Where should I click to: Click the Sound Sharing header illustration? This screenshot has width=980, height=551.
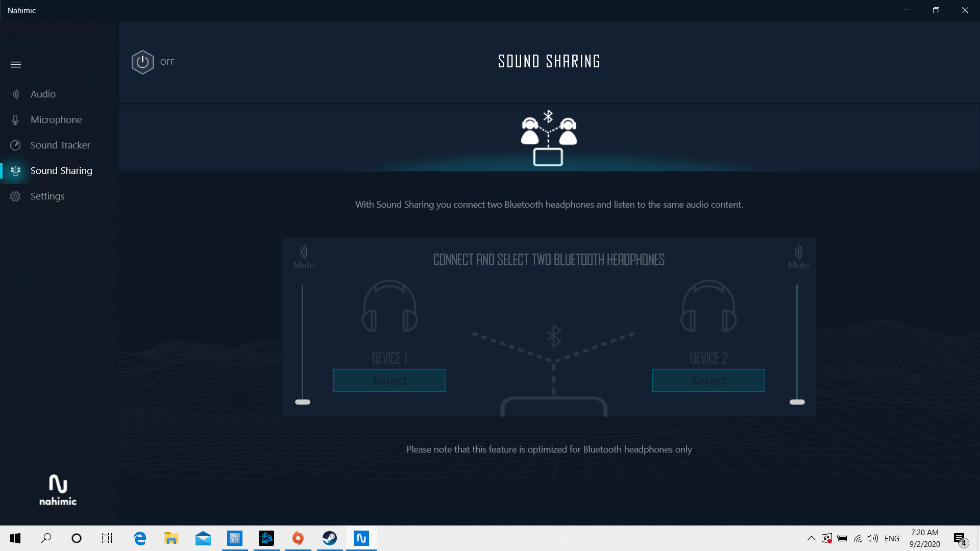tap(549, 138)
